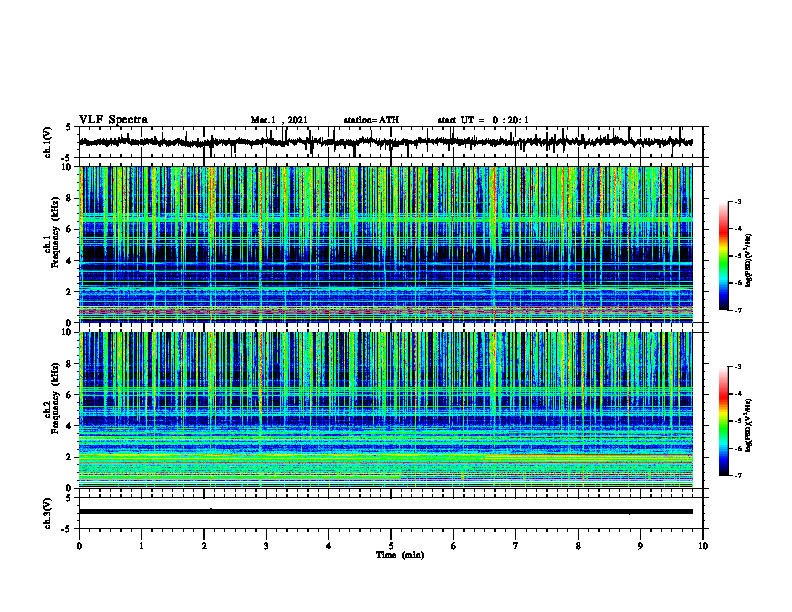792x612 pixels.
Task: Click the "2" kHz tick of ch.2 spectrogram
Action: [70, 457]
